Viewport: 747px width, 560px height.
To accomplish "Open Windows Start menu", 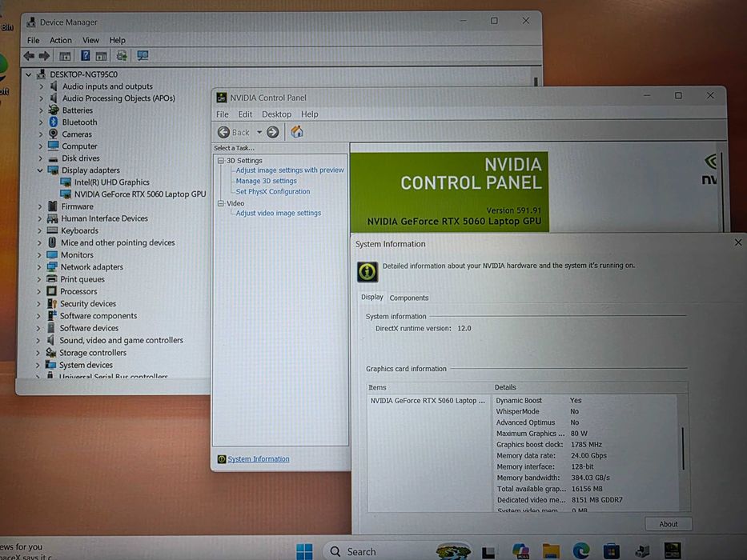I will [x=304, y=551].
